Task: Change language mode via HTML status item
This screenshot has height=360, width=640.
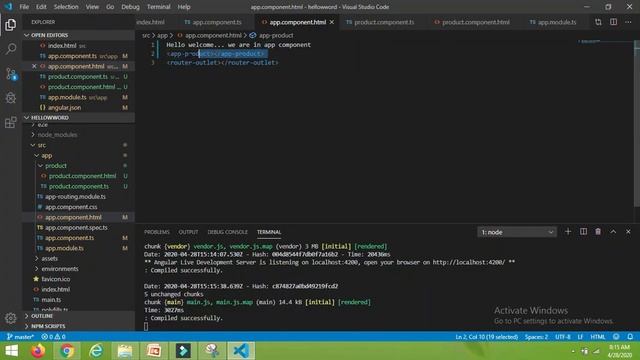Action: coord(598,337)
